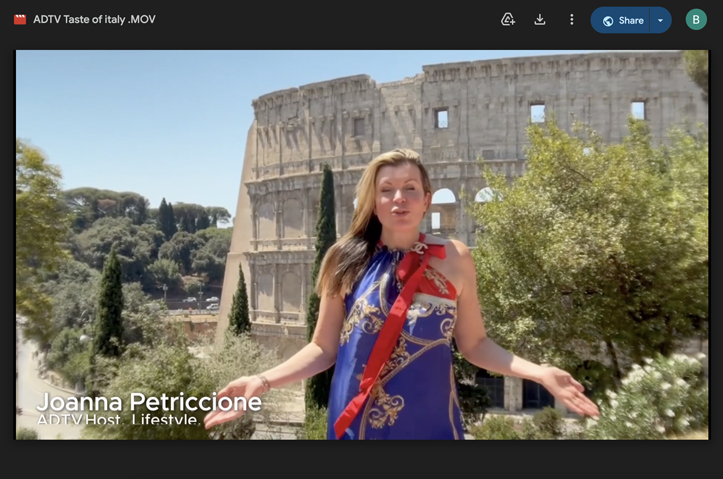Click the video preview to play
This screenshot has width=723, height=479.
(362, 245)
